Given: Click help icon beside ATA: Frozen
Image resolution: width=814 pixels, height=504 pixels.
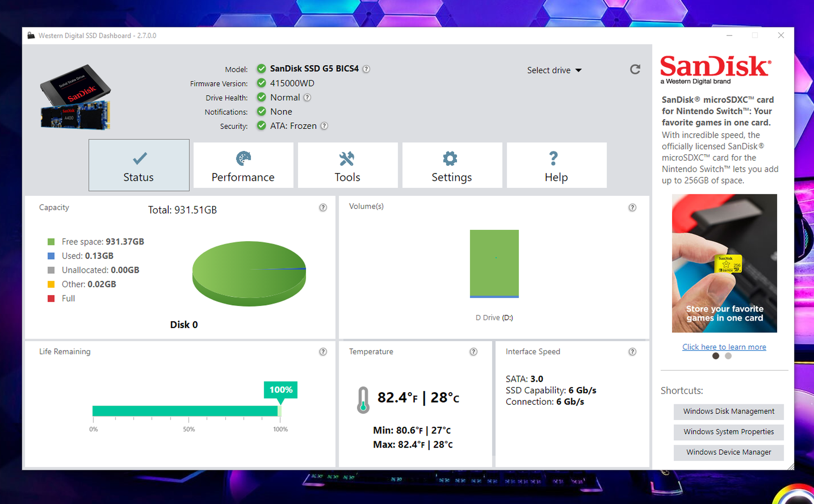Looking at the screenshot, I should click(x=324, y=126).
